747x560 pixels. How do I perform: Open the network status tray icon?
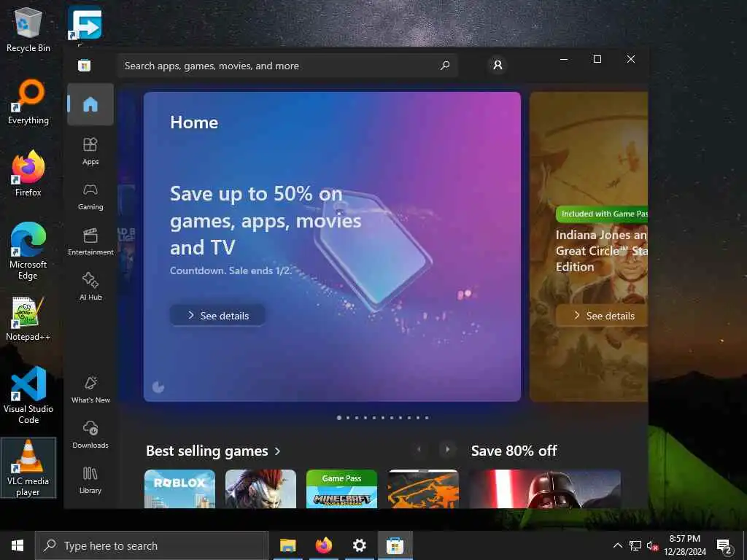coord(635,545)
